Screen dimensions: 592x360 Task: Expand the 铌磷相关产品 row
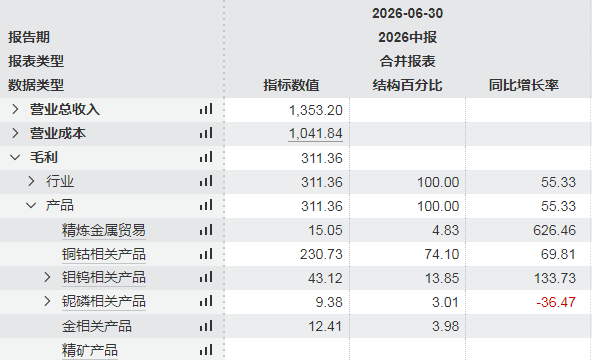(47, 302)
